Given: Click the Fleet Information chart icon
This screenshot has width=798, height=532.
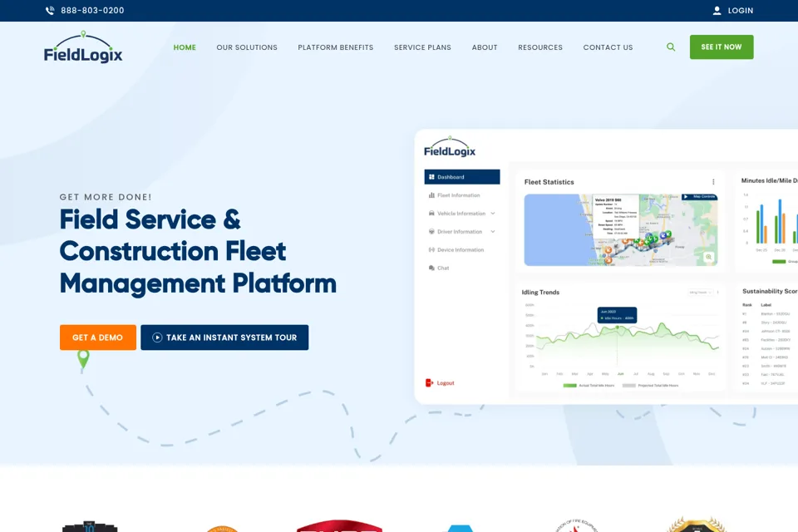Looking at the screenshot, I should (431, 195).
